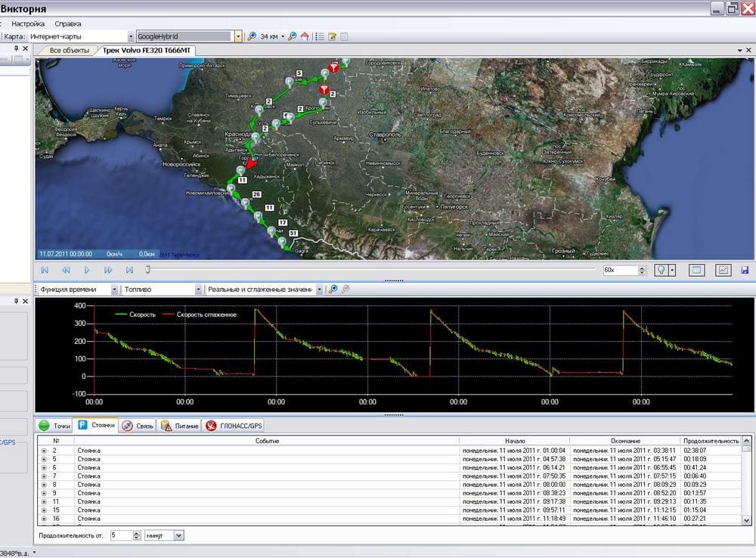Click the red home icon in map toolbar
The image size is (756, 558).
pyautogui.click(x=304, y=36)
